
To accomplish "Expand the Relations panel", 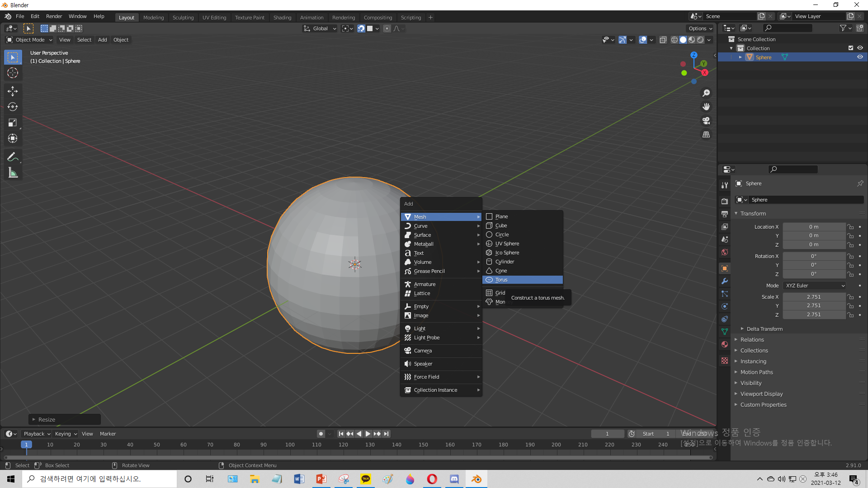I will tap(752, 340).
